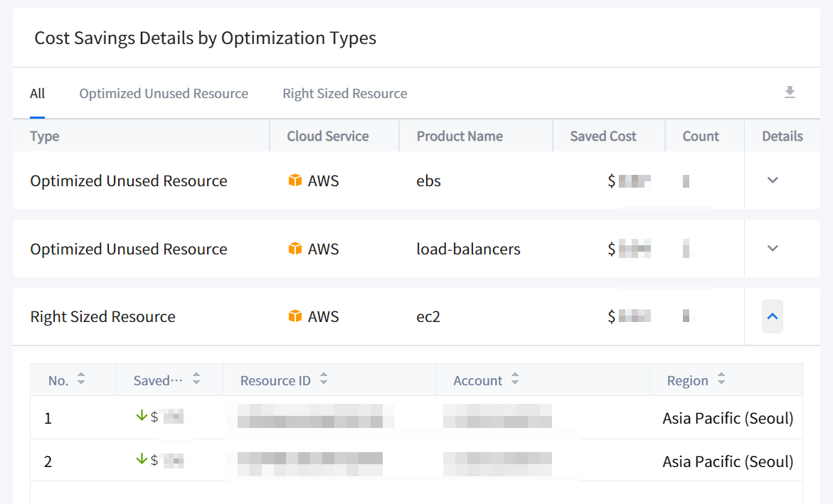Select row 2 Asia Pacific (Seoul) region

tap(727, 461)
